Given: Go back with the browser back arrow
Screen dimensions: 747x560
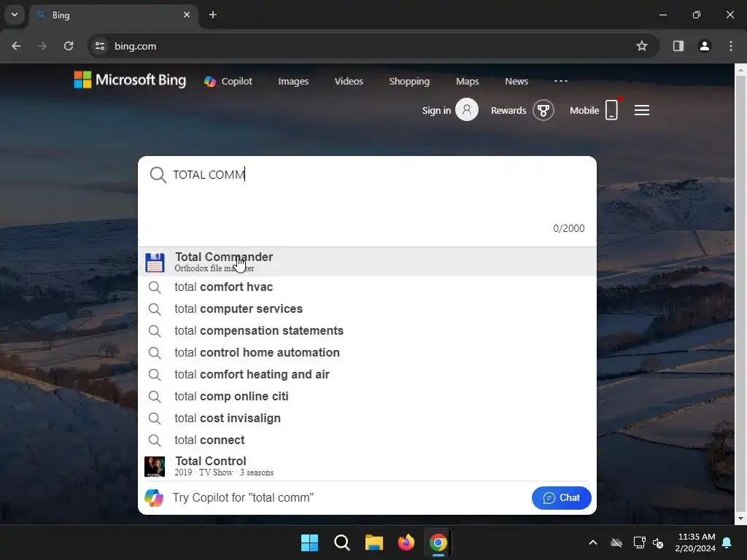Looking at the screenshot, I should (x=16, y=46).
